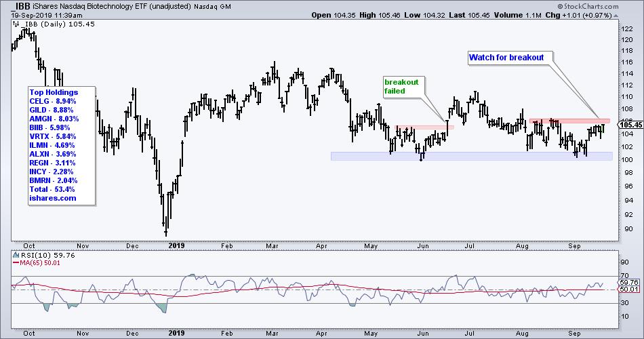The height and width of the screenshot is (339, 644).
Task: Click the price bar icon beside _IBB (Daily)
Action: coord(16,24)
